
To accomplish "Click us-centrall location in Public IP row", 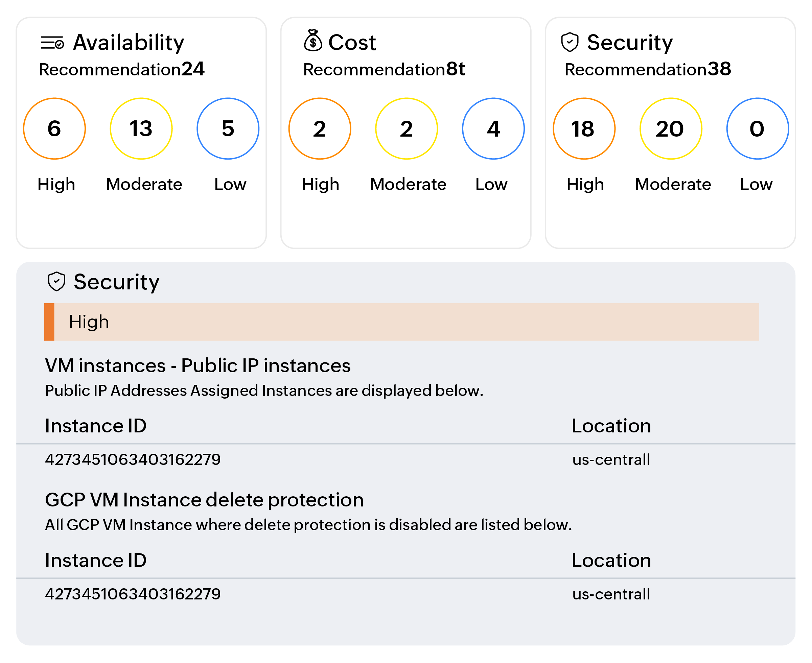I will point(611,459).
